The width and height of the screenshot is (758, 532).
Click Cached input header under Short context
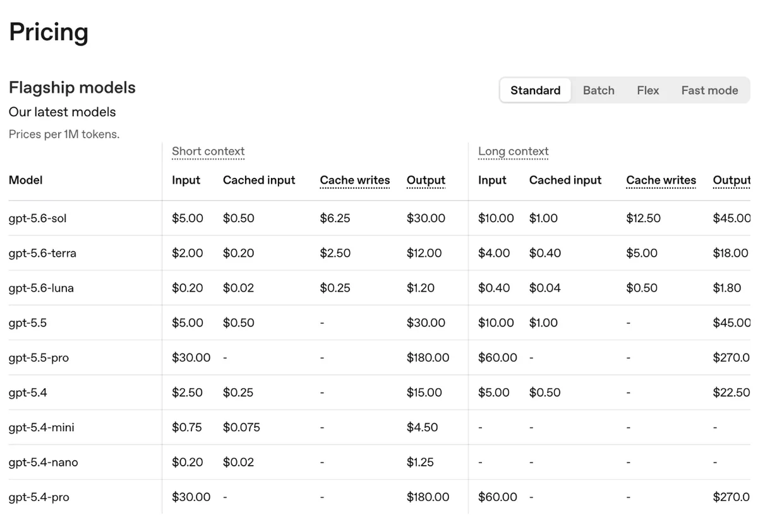point(259,180)
